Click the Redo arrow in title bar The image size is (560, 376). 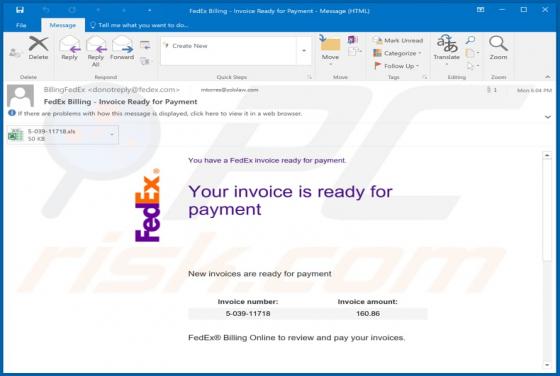pos(72,10)
